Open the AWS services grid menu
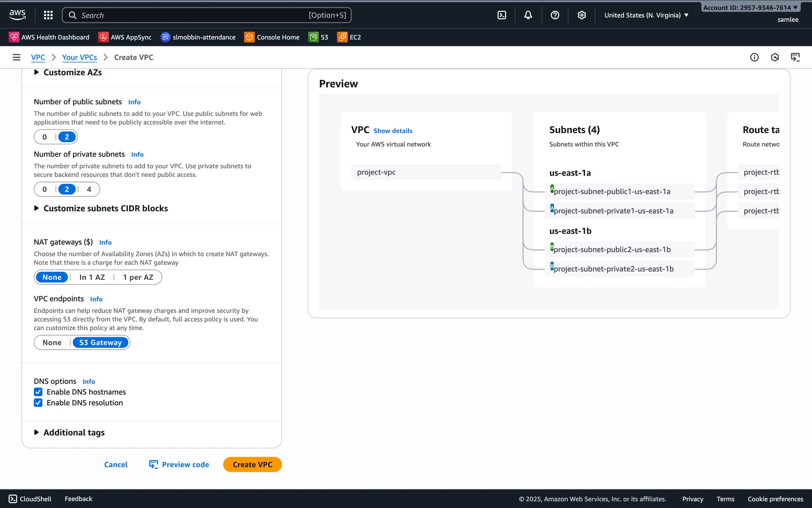This screenshot has width=812, height=508. tap(48, 15)
